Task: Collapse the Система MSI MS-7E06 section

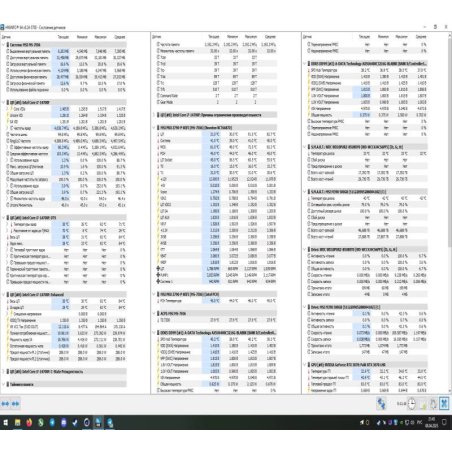Action: pyautogui.click(x=4, y=45)
